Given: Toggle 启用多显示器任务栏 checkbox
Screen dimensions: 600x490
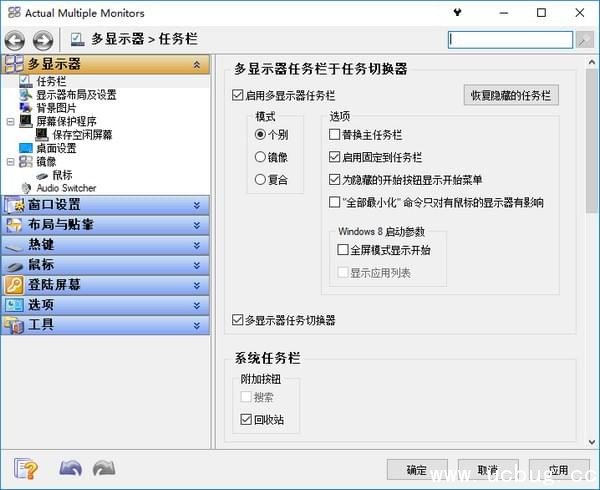Looking at the screenshot, I should [237, 95].
